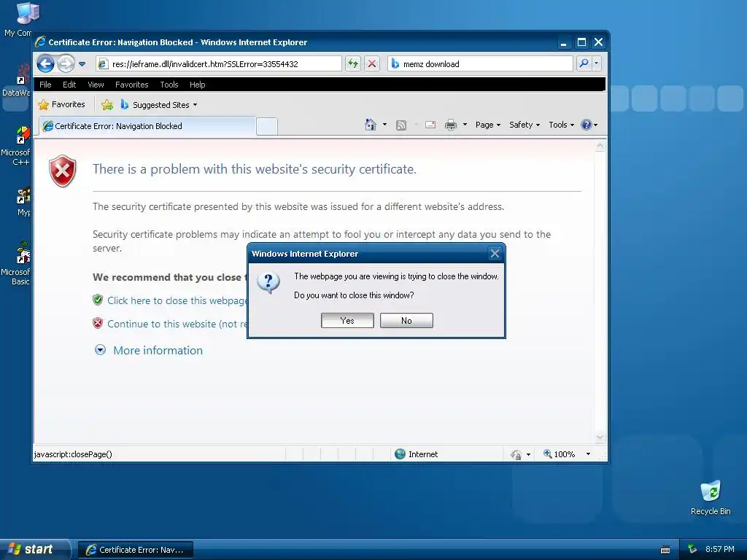Viewport: 747px width, 560px height.
Task: Click the Internet Explorer title bar logo
Action: 41,42
